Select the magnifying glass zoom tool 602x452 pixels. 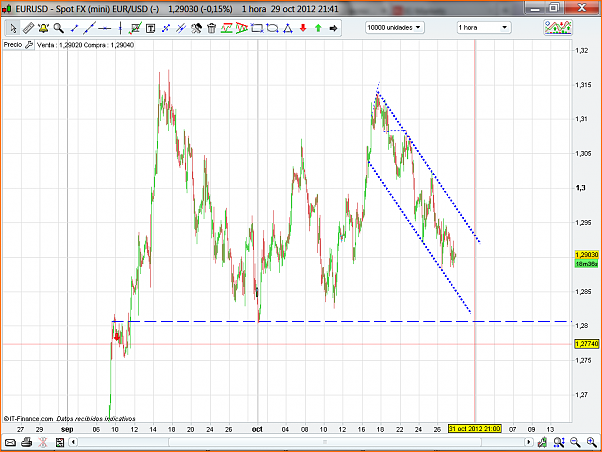click(58, 28)
